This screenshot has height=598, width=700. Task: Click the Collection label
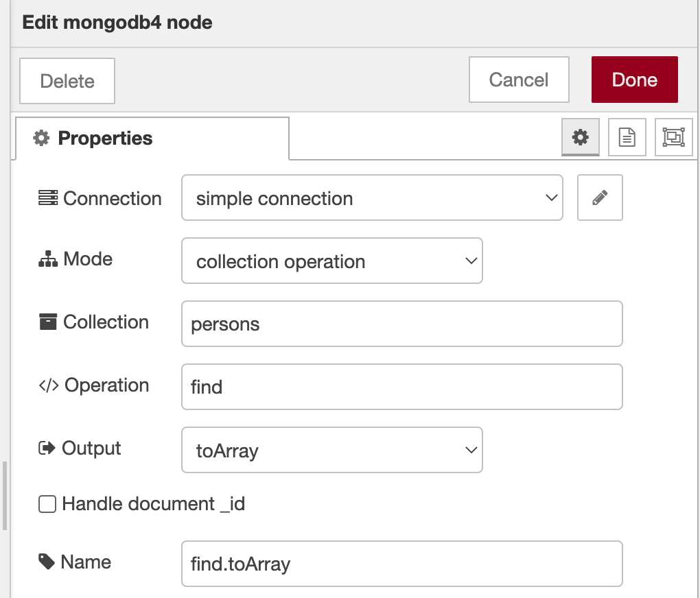click(x=106, y=322)
